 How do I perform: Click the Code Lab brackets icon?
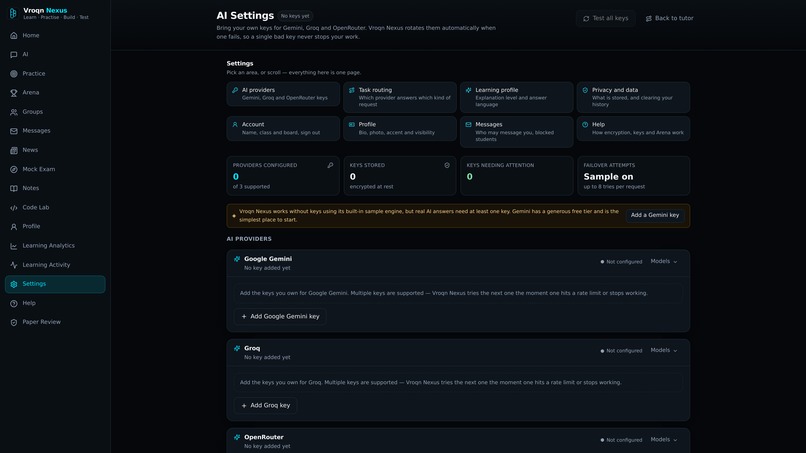point(14,208)
